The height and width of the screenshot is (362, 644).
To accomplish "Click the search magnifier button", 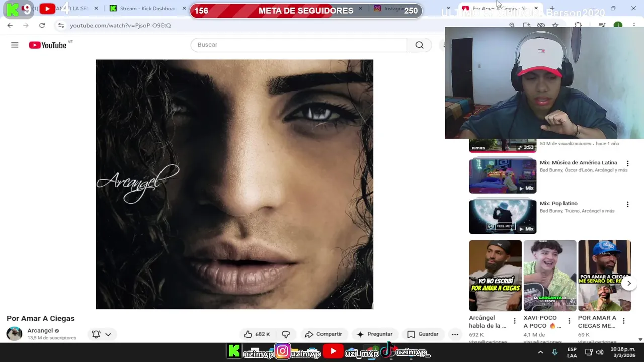I will tap(419, 45).
